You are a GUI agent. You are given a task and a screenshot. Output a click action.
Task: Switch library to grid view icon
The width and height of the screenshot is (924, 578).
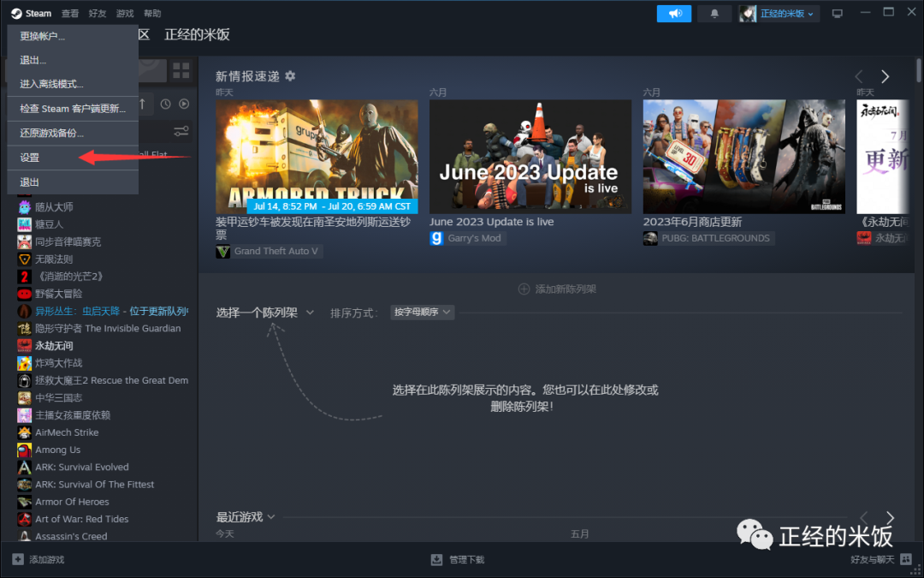(181, 71)
